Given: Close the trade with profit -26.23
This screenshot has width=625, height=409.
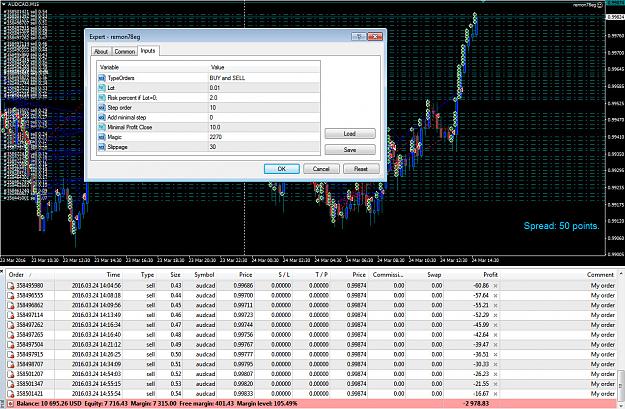Looking at the screenshot, I should pyautogui.click(x=495, y=374).
